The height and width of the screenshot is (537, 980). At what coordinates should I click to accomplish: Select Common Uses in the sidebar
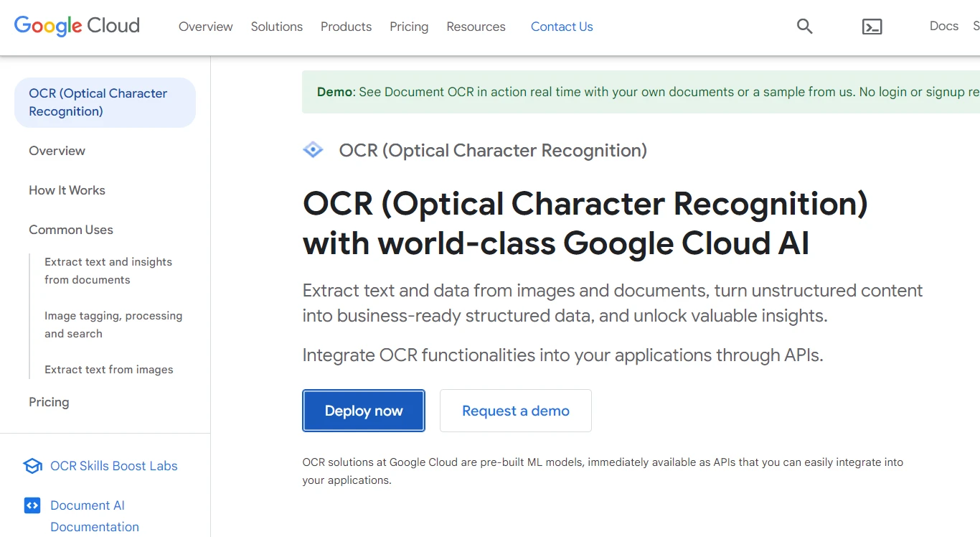[x=71, y=230]
